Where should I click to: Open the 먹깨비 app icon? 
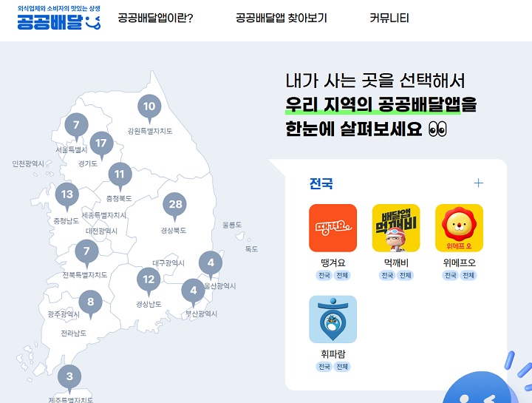396,228
